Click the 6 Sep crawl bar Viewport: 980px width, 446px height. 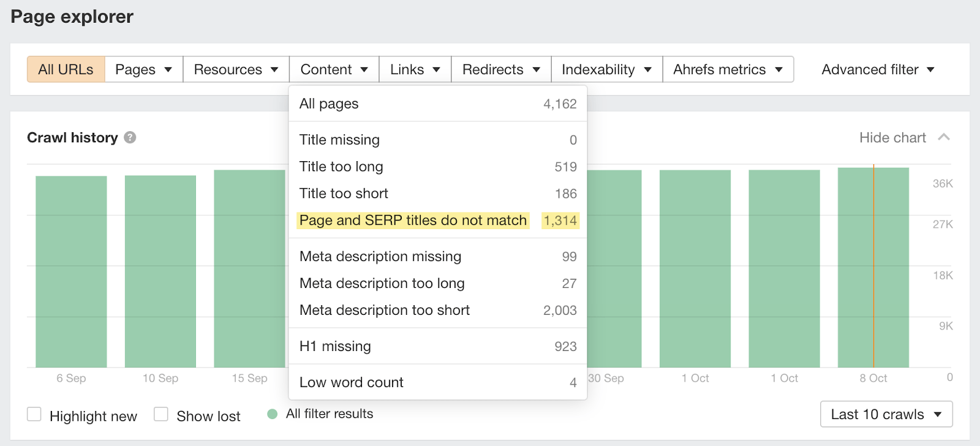[x=71, y=271]
